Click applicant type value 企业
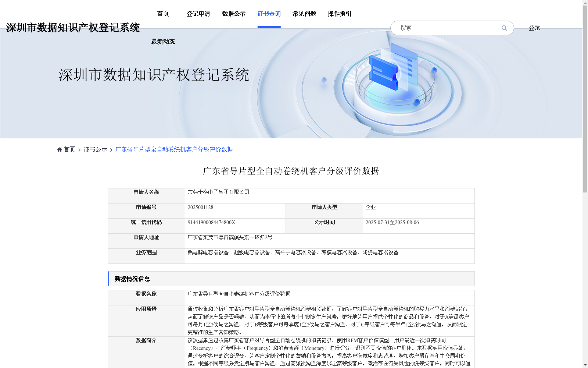Viewport: 588px width, 368px height. 371,207
